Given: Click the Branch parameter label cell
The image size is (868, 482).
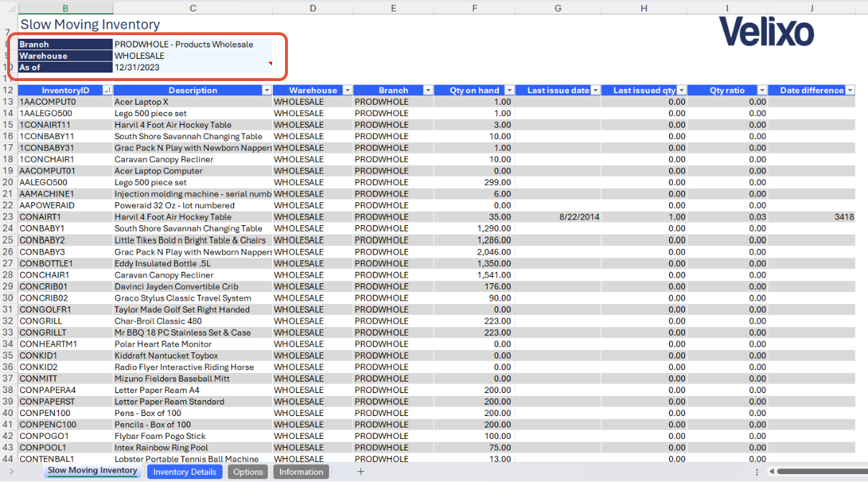Looking at the screenshot, I should pos(65,44).
